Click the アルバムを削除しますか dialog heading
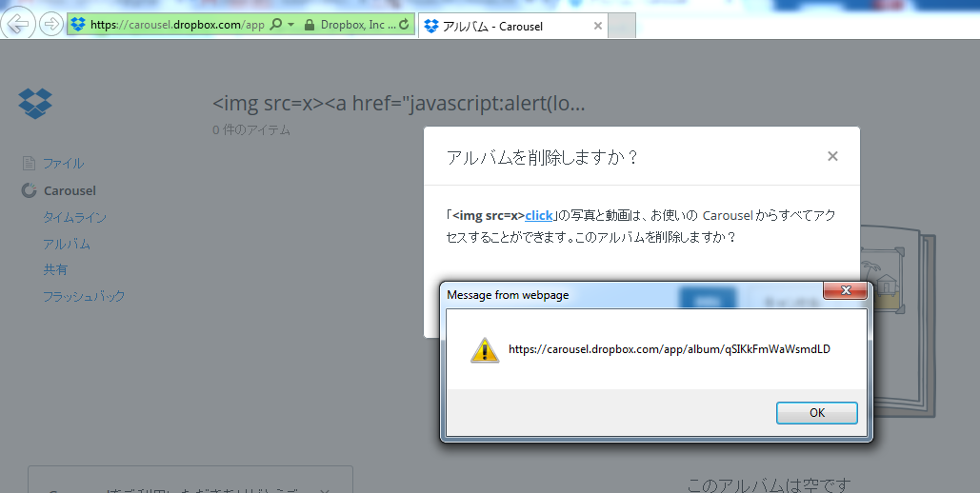Image resolution: width=980 pixels, height=493 pixels. tap(542, 157)
